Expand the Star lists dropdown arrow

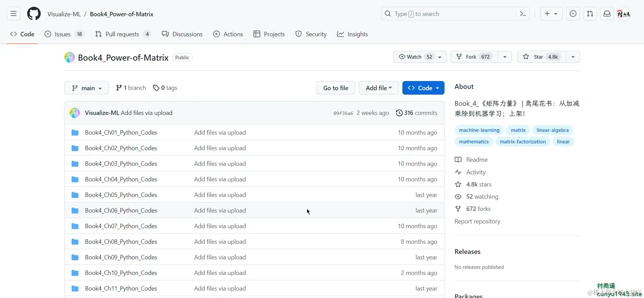pyautogui.click(x=573, y=57)
